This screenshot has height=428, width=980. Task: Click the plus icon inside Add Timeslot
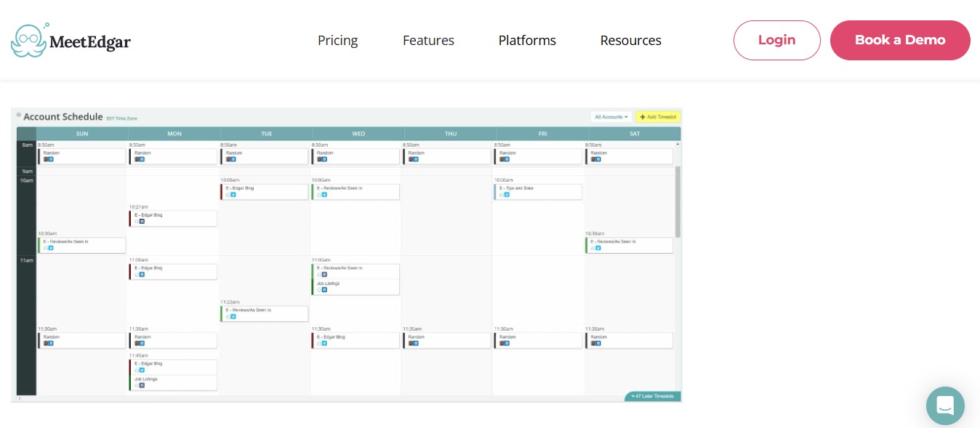tap(643, 117)
